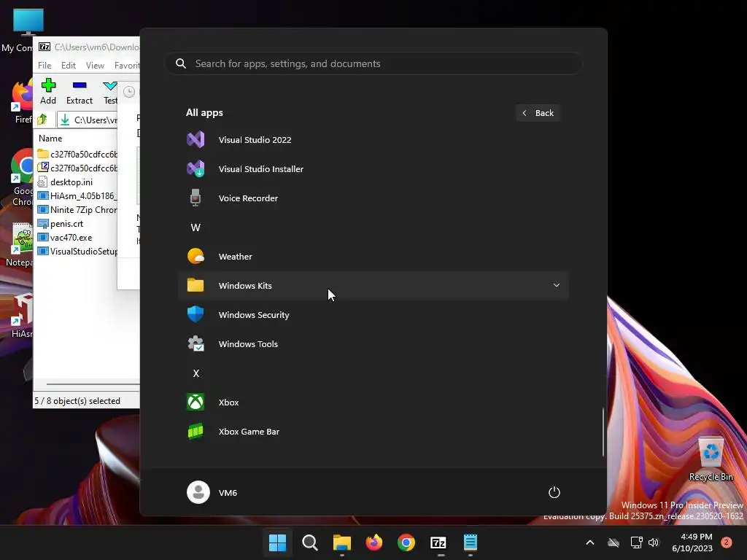Click the 7-Zip address path field
Viewport: 747px width, 560px height.
click(x=88, y=120)
